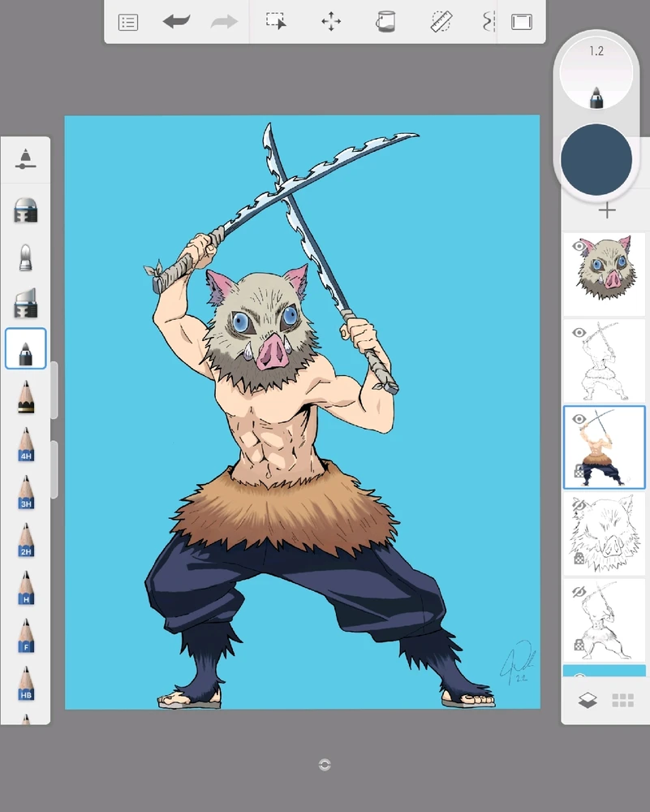
Task: Pick the chisel-tip marker brush
Action: pyautogui.click(x=25, y=210)
